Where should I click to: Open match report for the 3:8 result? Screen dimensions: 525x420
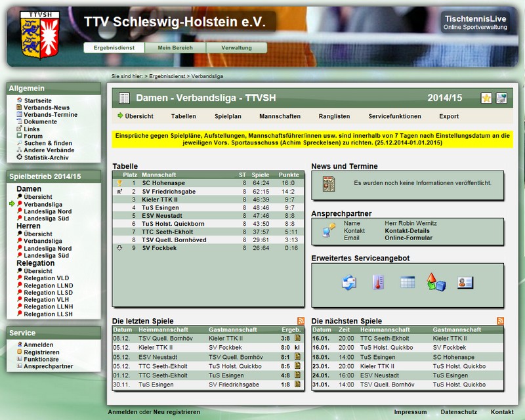pos(297,339)
